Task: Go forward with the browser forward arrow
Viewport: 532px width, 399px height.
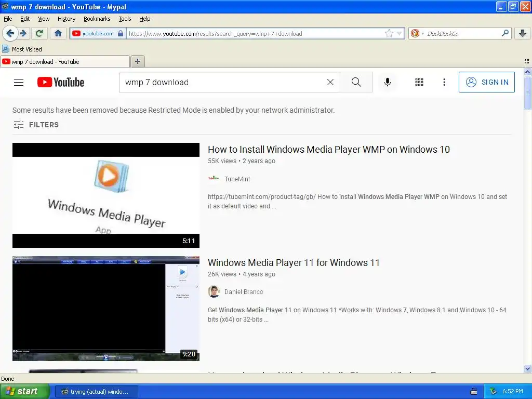Action: pos(23,33)
